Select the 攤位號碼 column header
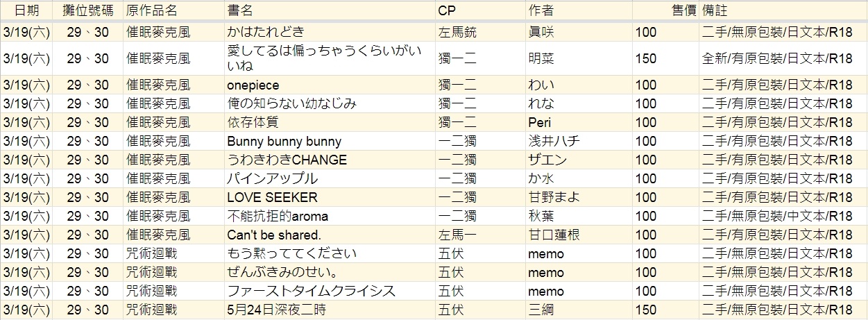This screenshot has height=320, width=868. coord(88,10)
